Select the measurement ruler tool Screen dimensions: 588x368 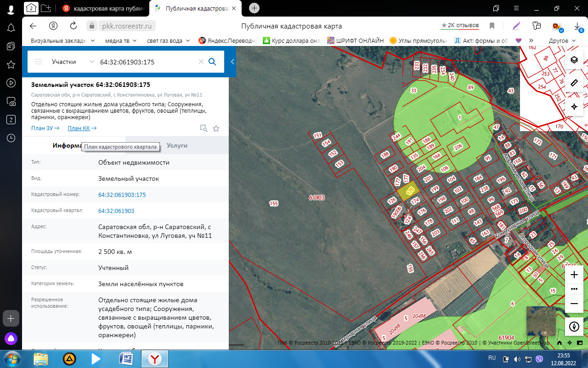(x=574, y=83)
